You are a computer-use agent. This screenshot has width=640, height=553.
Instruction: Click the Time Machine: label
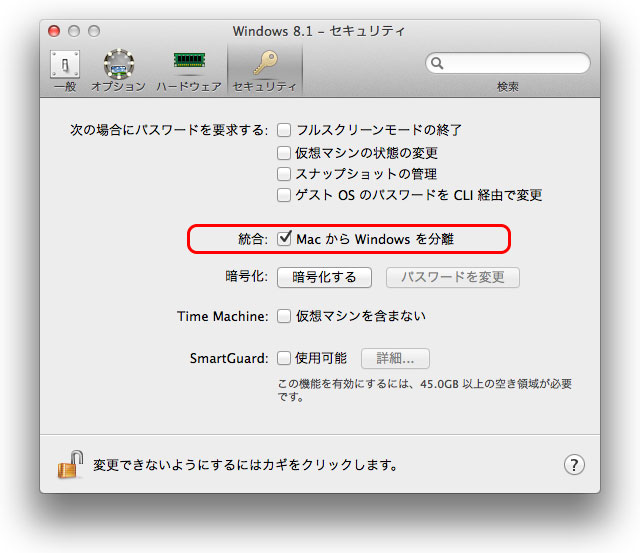point(223,316)
